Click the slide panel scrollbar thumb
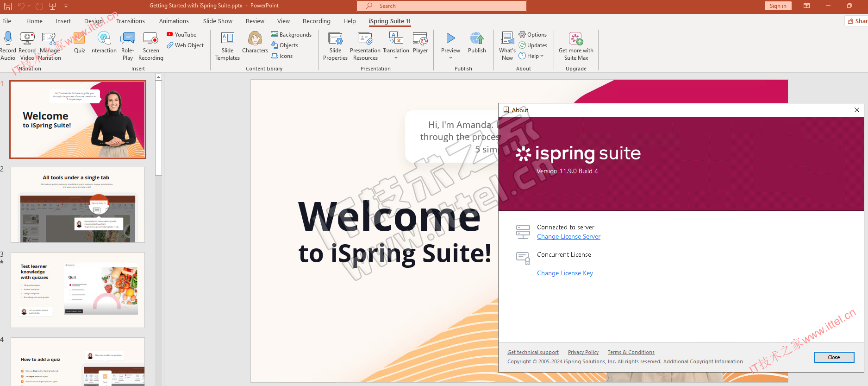Screen dimensions: 868x386 tap(158, 128)
